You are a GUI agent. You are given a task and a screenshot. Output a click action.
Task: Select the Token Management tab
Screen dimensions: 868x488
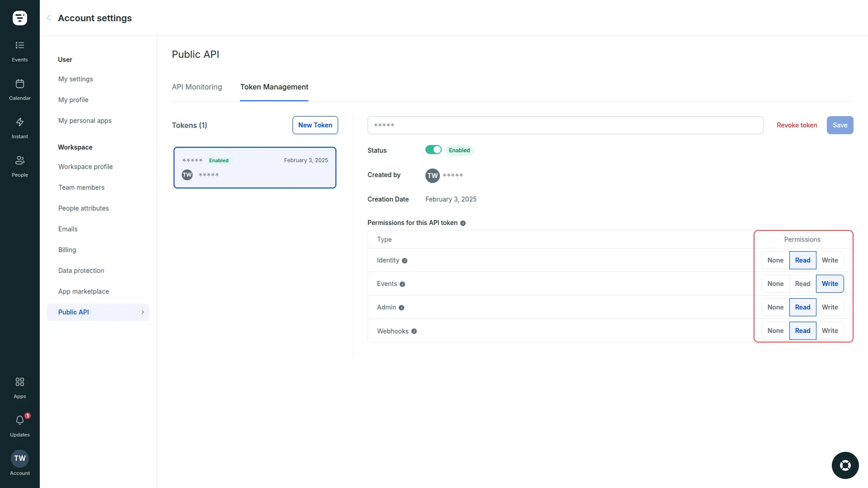274,87
